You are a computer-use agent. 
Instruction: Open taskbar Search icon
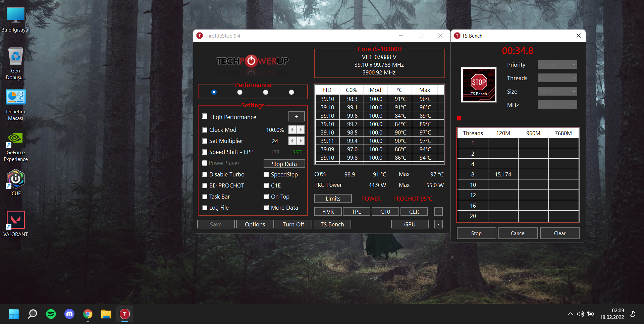click(x=33, y=314)
